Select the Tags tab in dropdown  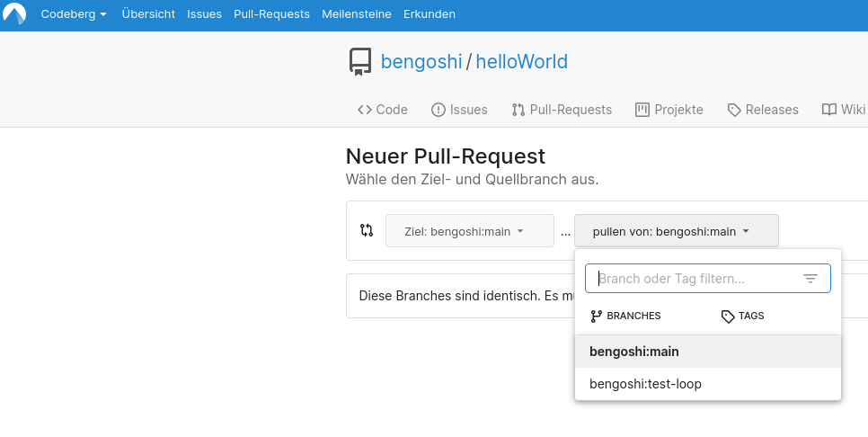coord(743,316)
